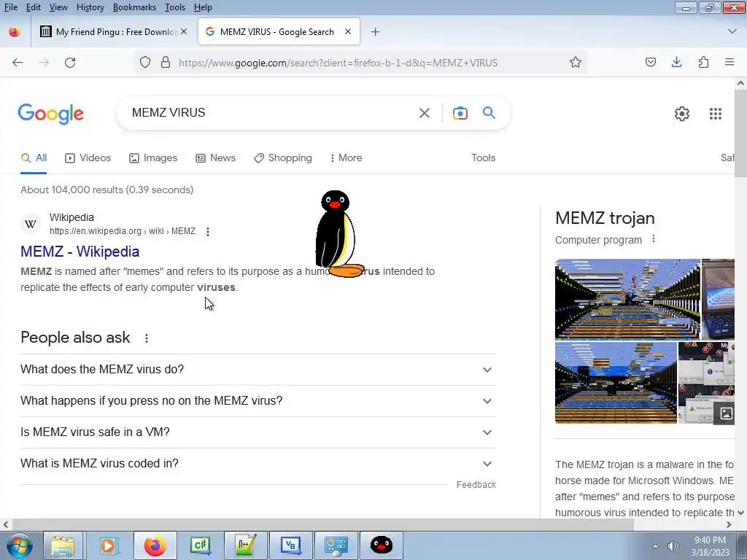Open more images icon on knowledge panel
This screenshot has height=560, width=747.
point(726,413)
